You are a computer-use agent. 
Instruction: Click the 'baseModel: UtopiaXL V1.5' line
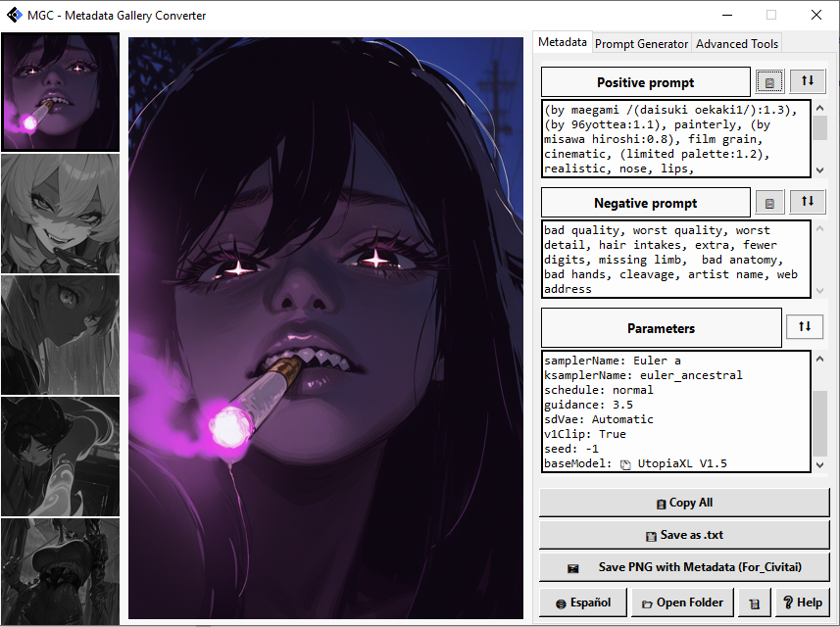635,463
